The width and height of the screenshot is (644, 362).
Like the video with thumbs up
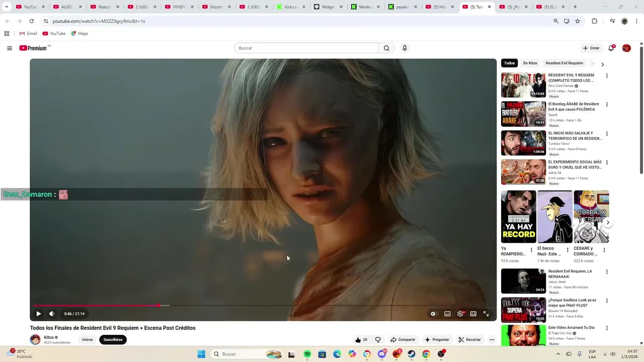click(361, 340)
